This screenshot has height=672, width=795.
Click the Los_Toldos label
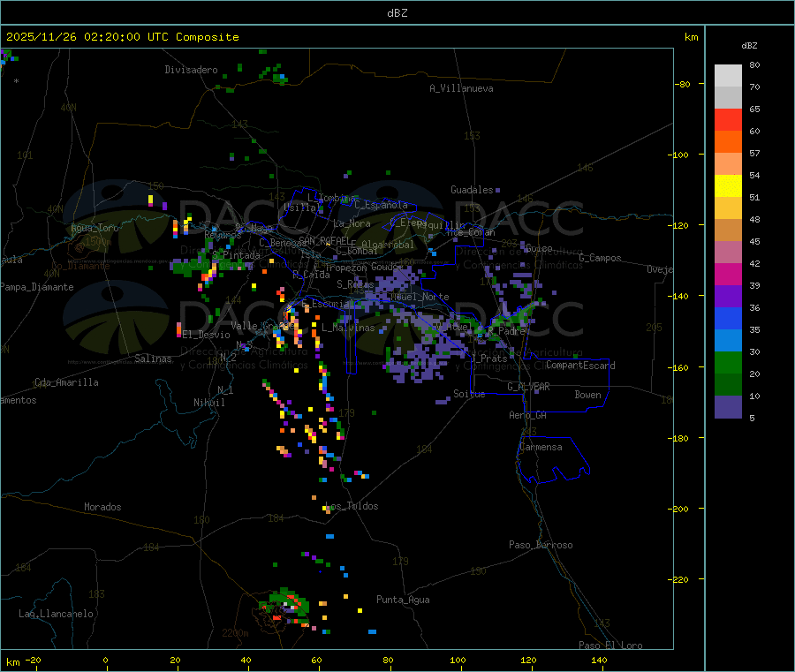pos(352,506)
